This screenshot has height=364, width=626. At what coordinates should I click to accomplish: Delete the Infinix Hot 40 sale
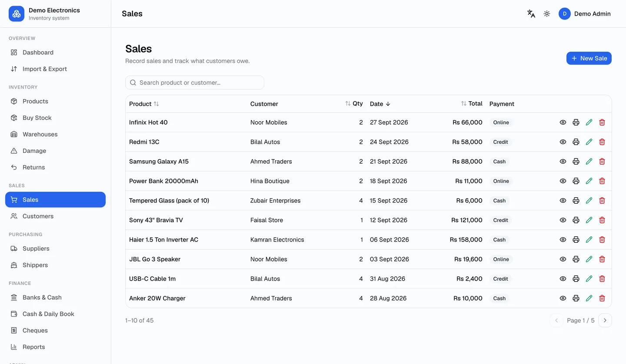coord(602,122)
